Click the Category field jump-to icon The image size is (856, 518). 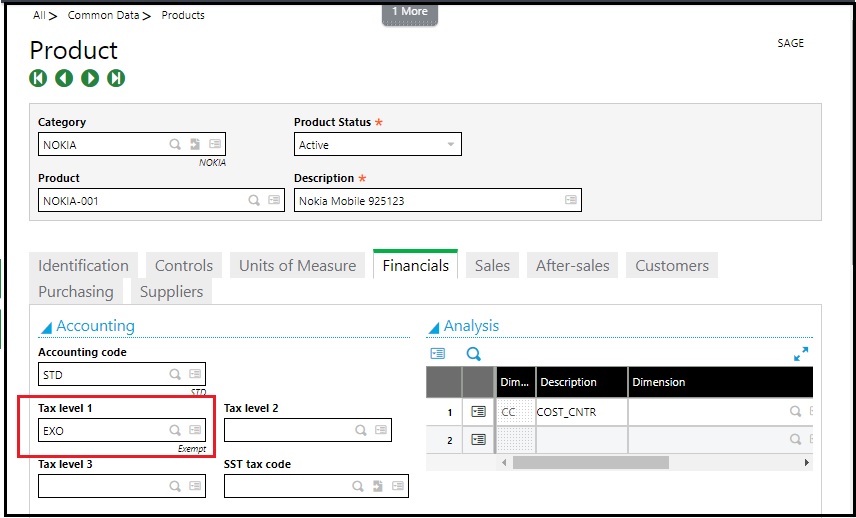tap(195, 144)
